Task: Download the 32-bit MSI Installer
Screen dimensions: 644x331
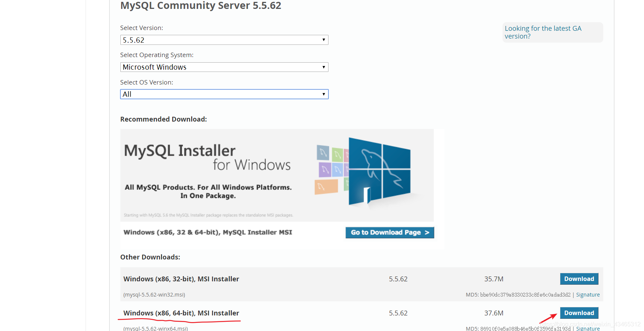Action: coord(579,279)
